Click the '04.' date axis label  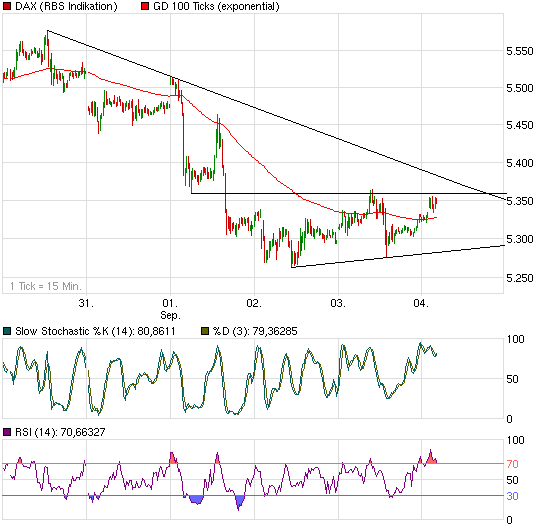click(x=421, y=303)
